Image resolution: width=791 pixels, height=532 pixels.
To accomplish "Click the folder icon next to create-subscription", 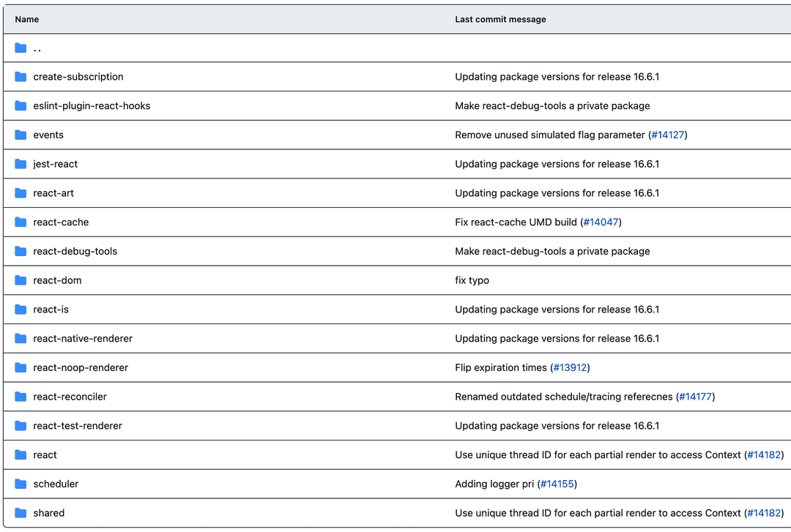I will coord(21,77).
